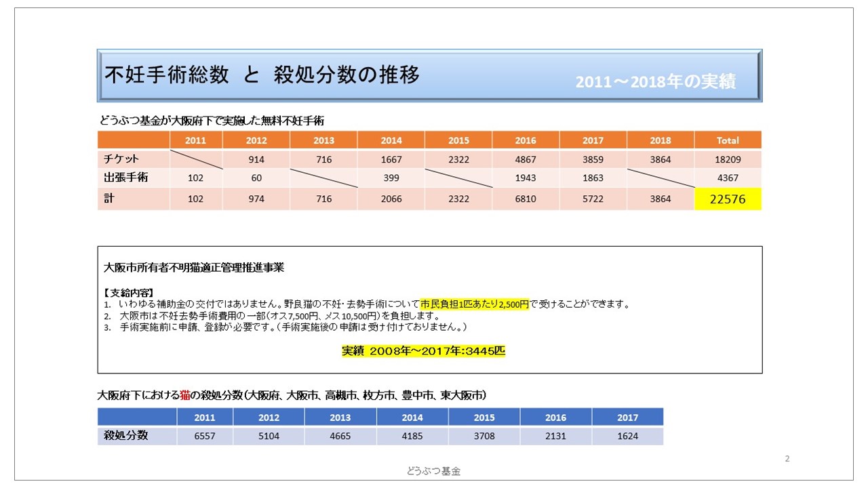Click the 18209 ticket total cell
This screenshot has height=488, width=868.
(728, 159)
